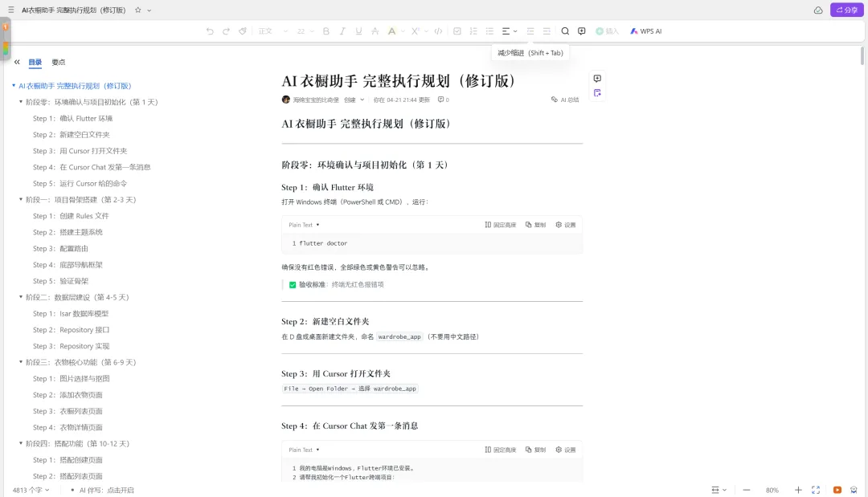Viewport: 868px width, 497px height.
Task: Jump to outline Step 2: 搭建主题系统
Action: (68, 232)
